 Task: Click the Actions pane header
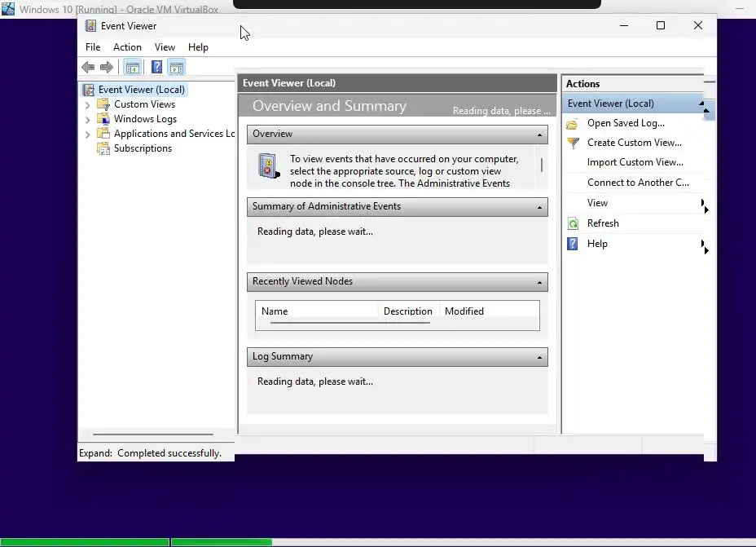[633, 83]
